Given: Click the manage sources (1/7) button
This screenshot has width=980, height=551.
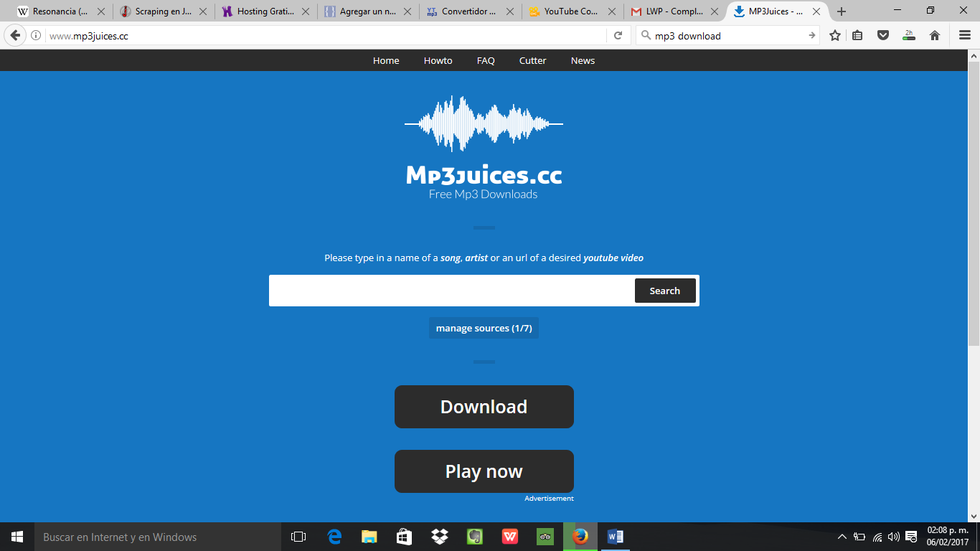Looking at the screenshot, I should click(x=484, y=329).
